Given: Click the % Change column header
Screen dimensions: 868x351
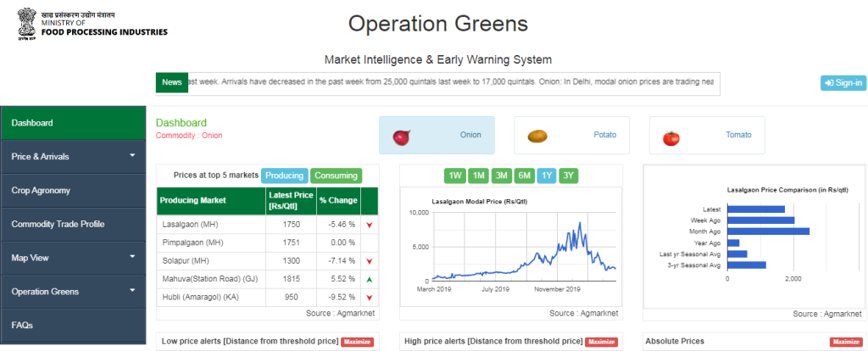Looking at the screenshot, I should pos(338,200).
